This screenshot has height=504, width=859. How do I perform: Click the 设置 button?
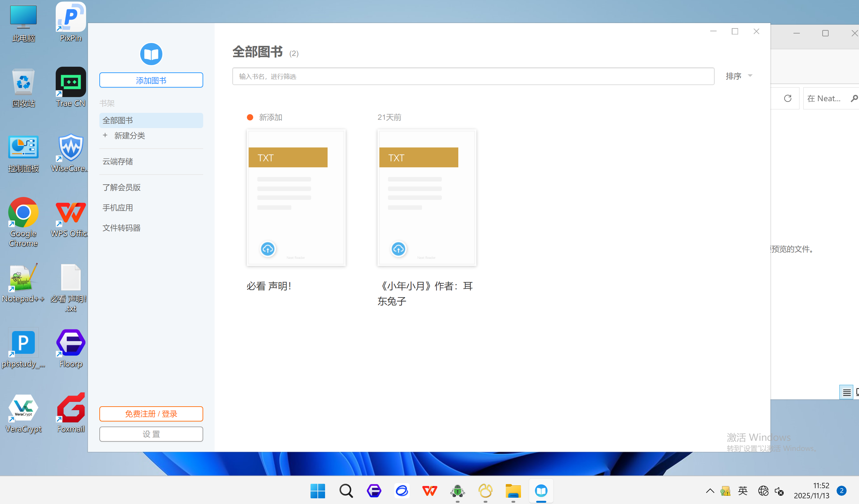[151, 434]
